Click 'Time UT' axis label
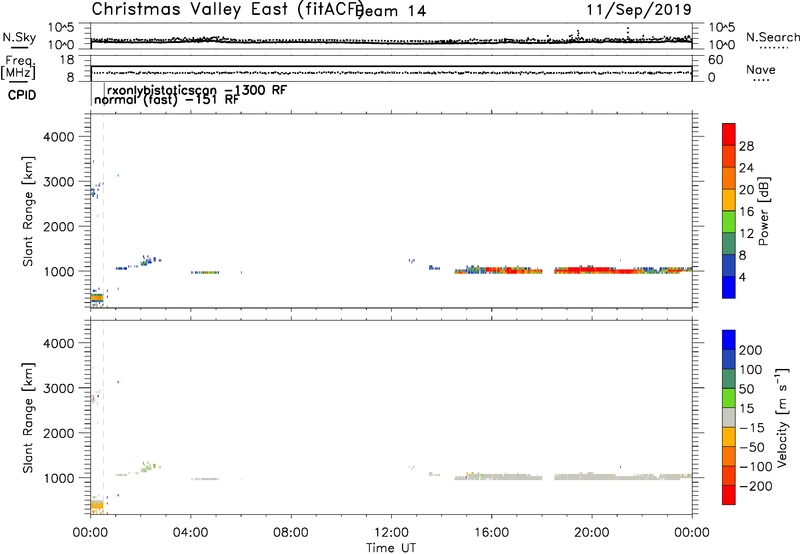 click(391, 548)
